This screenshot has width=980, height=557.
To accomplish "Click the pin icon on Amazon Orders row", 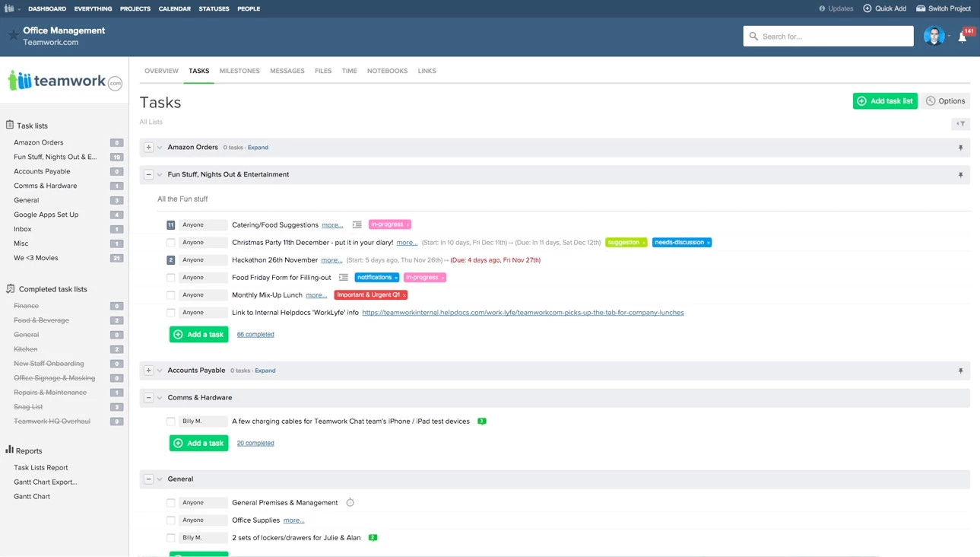I will 960,148.
